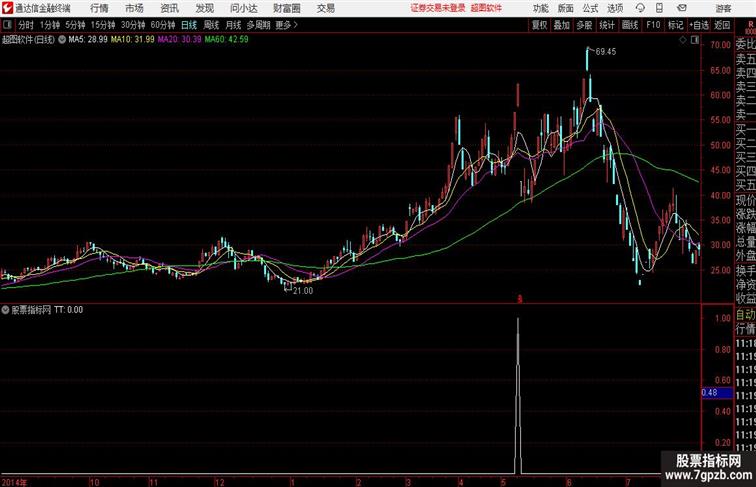The width and height of the screenshot is (756, 487).
Task: Click the 复权 toolbar button
Action: pos(540,25)
